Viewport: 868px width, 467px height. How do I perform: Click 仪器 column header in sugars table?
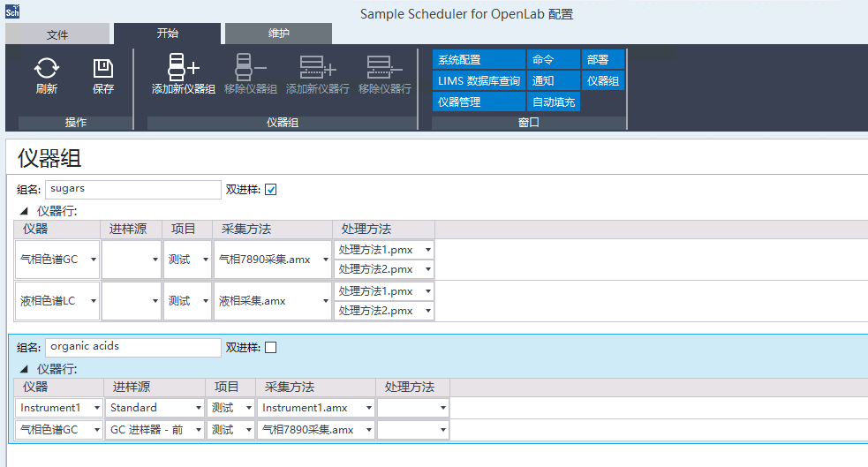[57, 229]
